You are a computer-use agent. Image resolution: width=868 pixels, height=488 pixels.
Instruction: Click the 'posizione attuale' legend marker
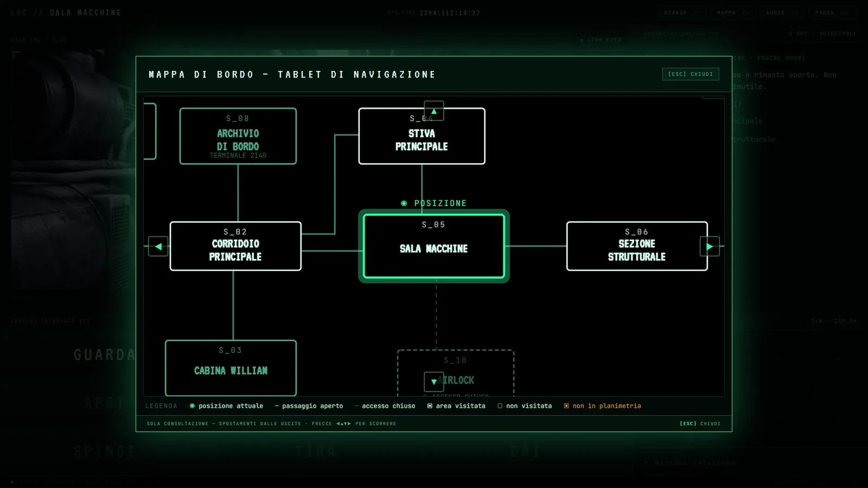[x=192, y=406]
